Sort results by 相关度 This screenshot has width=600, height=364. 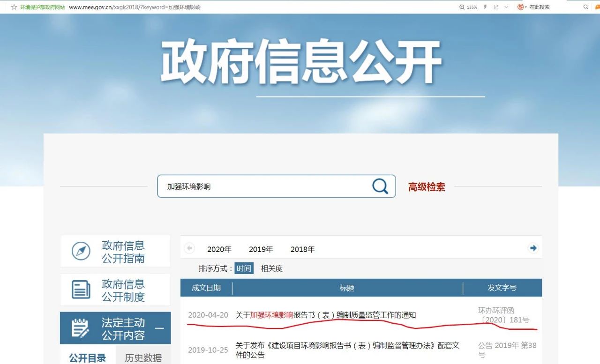coord(272,268)
